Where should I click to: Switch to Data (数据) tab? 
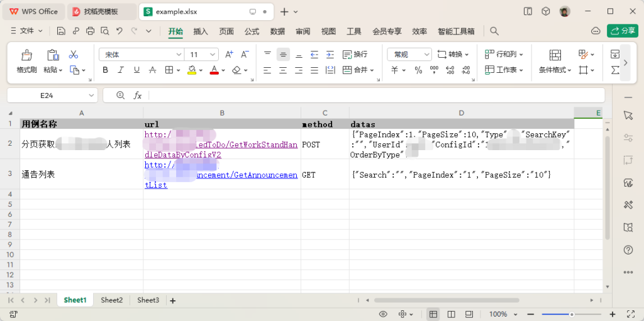point(277,31)
